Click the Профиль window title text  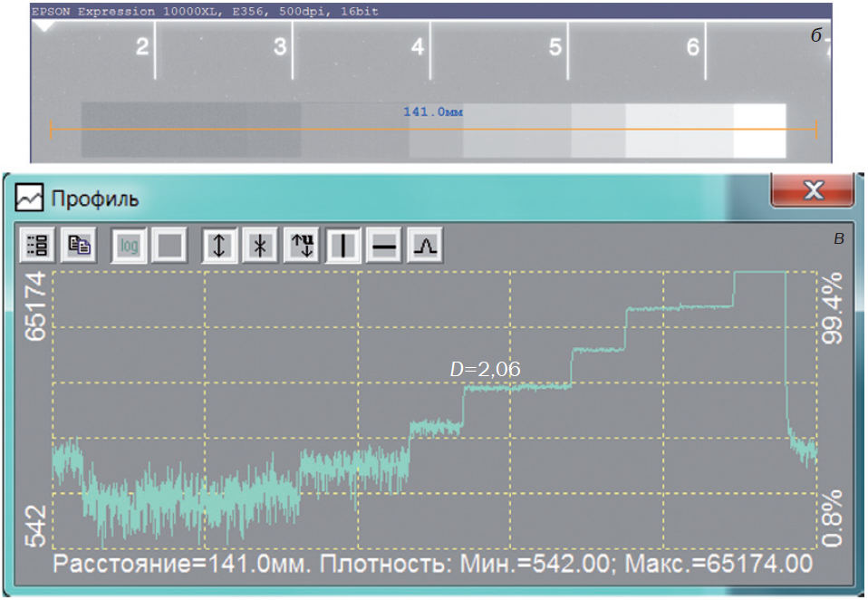point(95,198)
